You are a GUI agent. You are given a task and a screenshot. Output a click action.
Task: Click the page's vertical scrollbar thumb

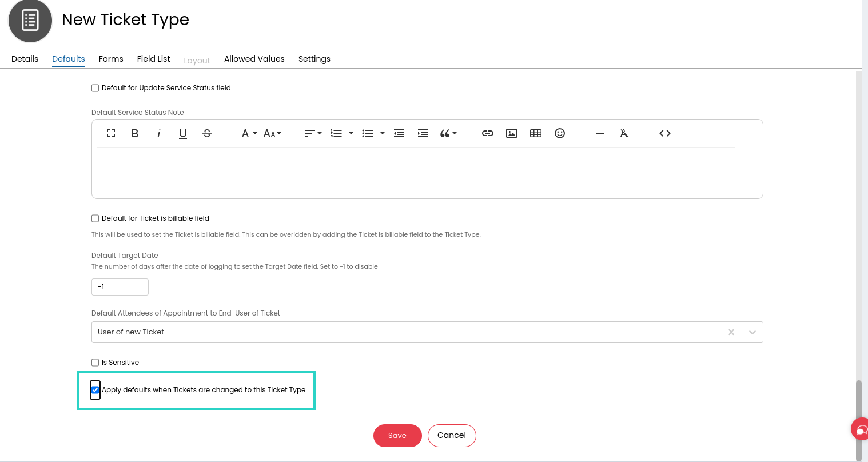coord(858,419)
